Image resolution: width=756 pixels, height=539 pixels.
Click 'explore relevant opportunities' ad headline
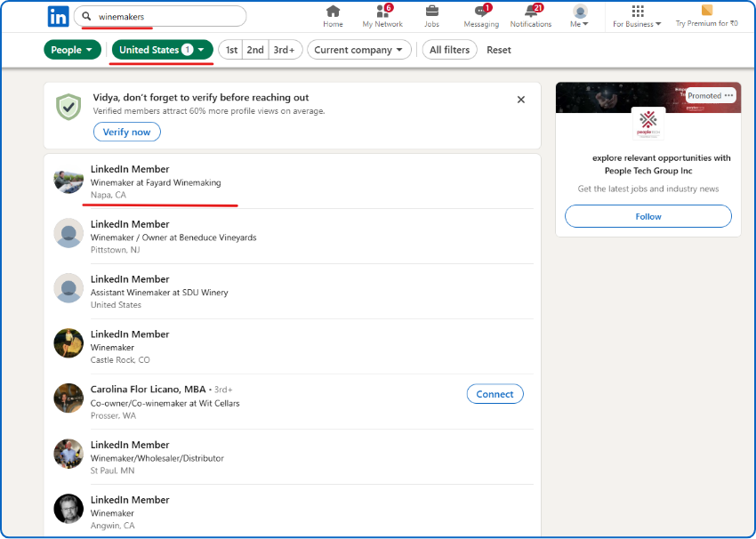click(661, 164)
